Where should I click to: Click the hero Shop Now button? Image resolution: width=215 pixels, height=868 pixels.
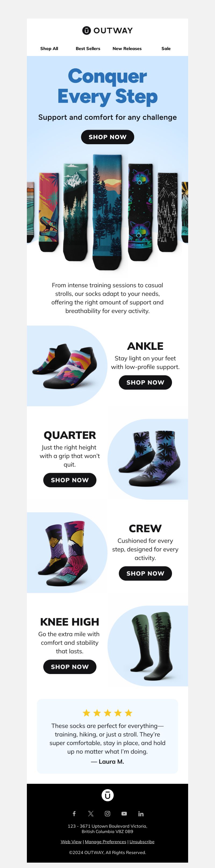click(108, 137)
